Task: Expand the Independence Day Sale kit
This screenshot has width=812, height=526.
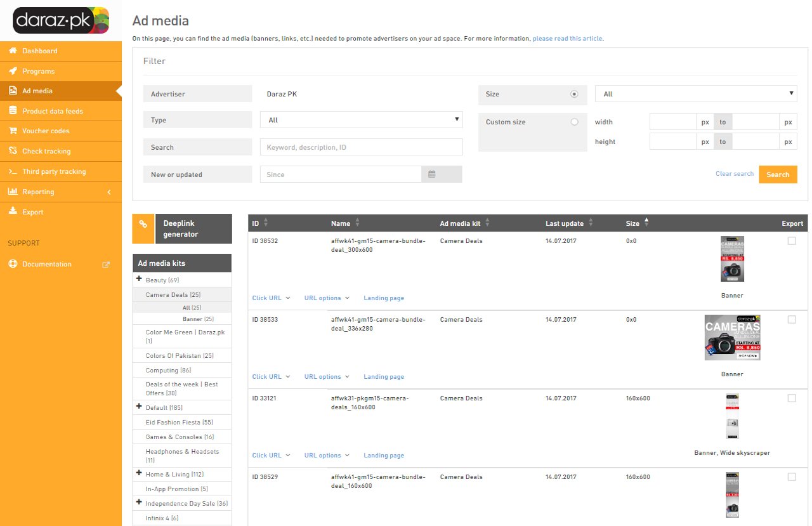Action: 139,502
